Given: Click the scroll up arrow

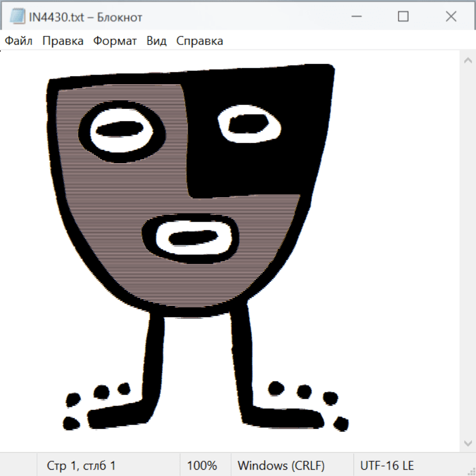Looking at the screenshot, I should pyautogui.click(x=468, y=61).
